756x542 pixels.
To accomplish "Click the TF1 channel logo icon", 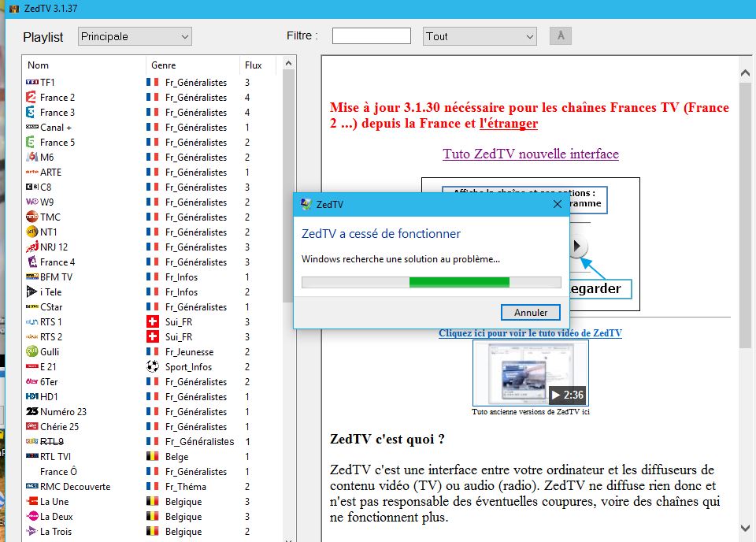I will pos(32,82).
